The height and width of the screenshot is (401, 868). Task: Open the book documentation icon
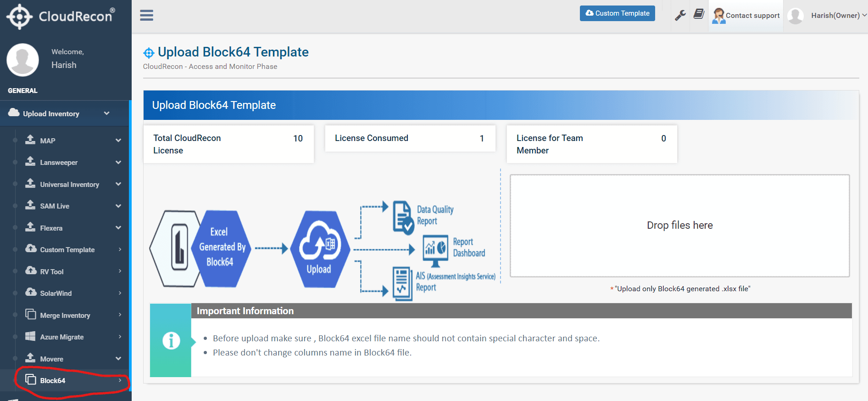[699, 14]
